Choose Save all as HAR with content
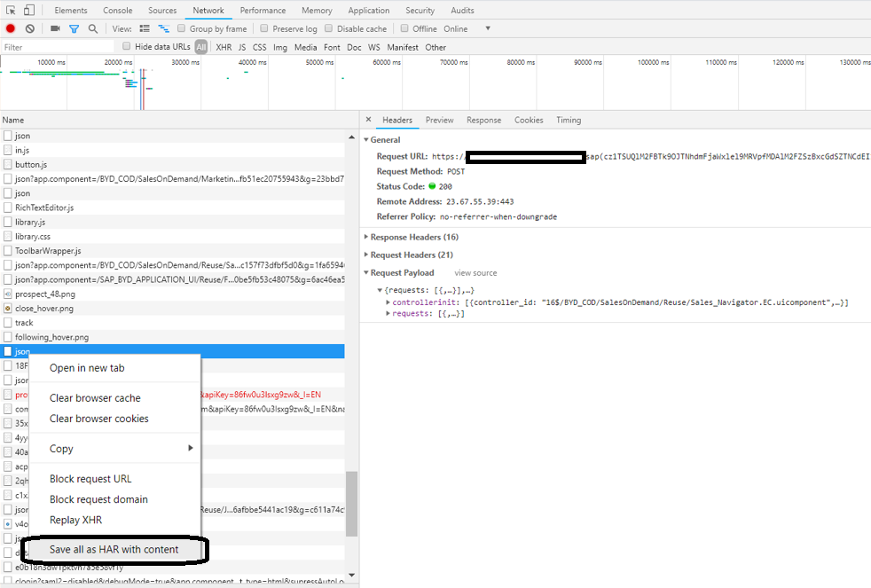The image size is (871, 588). (x=114, y=550)
